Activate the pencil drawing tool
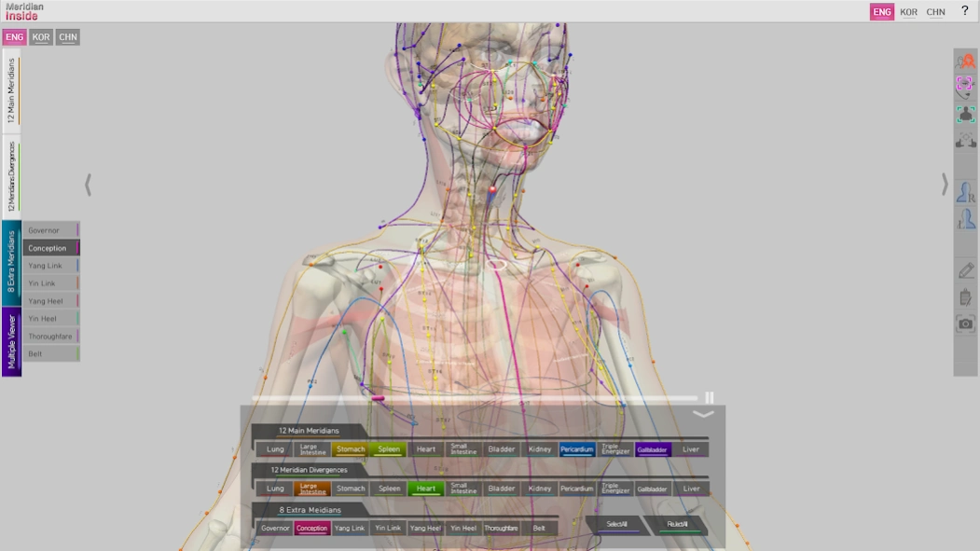 [x=966, y=269]
